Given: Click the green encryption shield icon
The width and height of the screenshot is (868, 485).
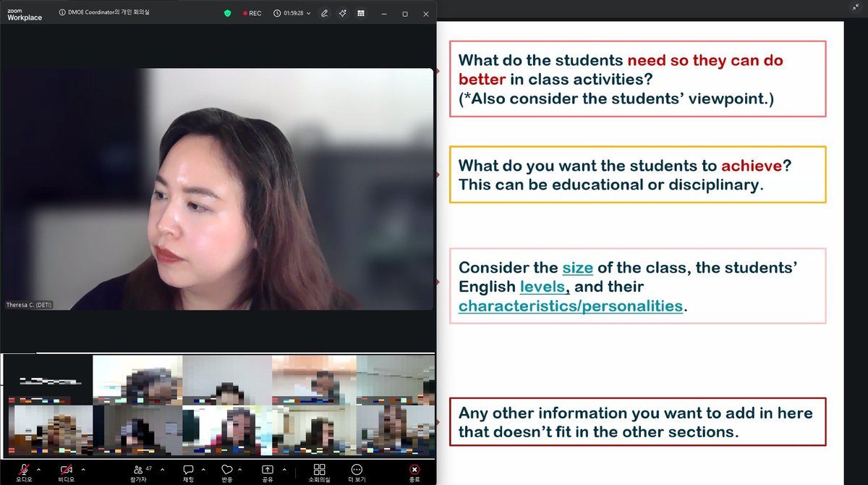Looking at the screenshot, I should (x=227, y=14).
